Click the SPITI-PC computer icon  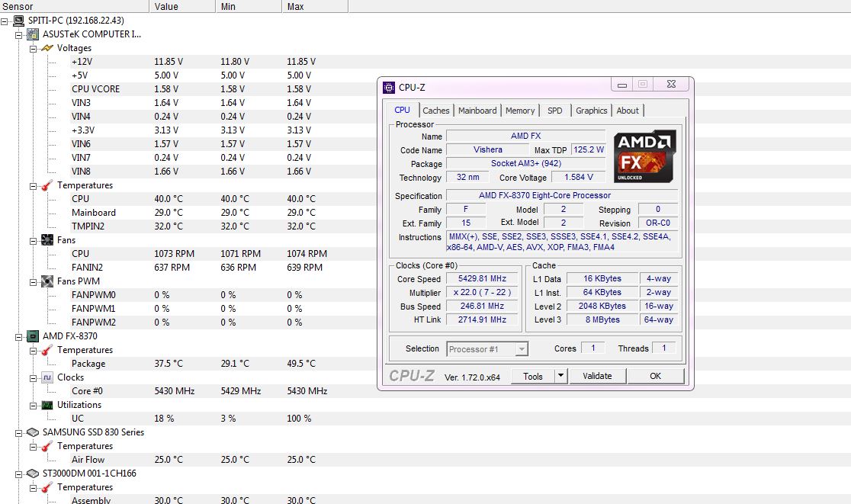[x=18, y=21]
